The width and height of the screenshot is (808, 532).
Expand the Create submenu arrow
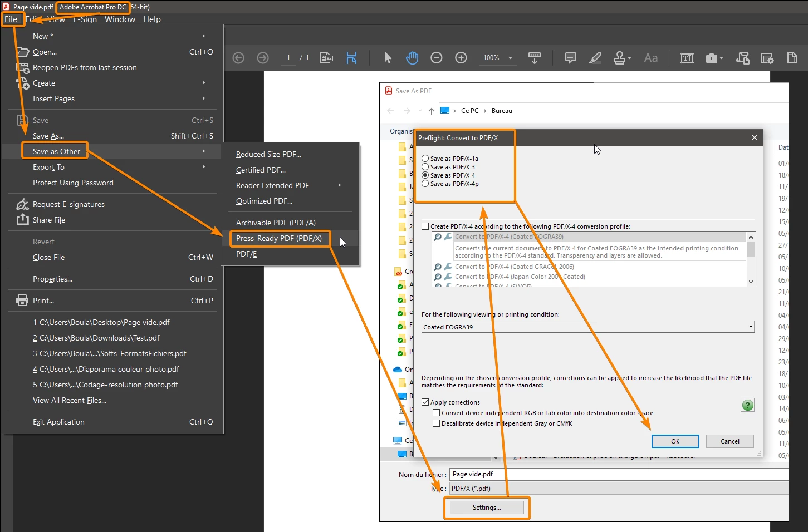pyautogui.click(x=204, y=83)
